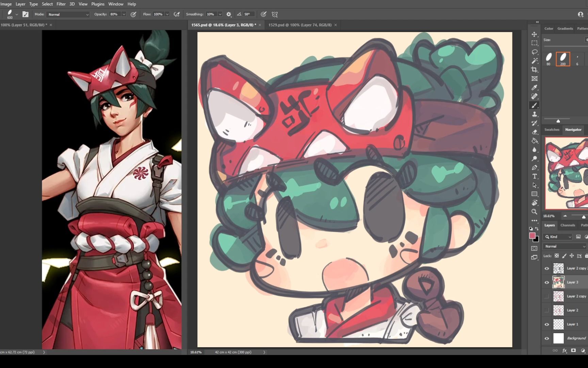Select the Paint Bucket tool
This screenshot has height=368, width=588.
click(535, 141)
